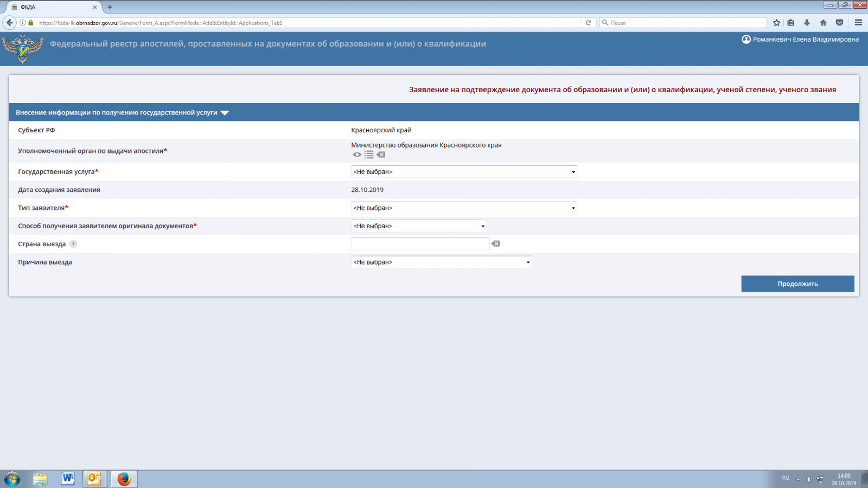Select a value in the Причина выезда dropdown

[x=441, y=262]
